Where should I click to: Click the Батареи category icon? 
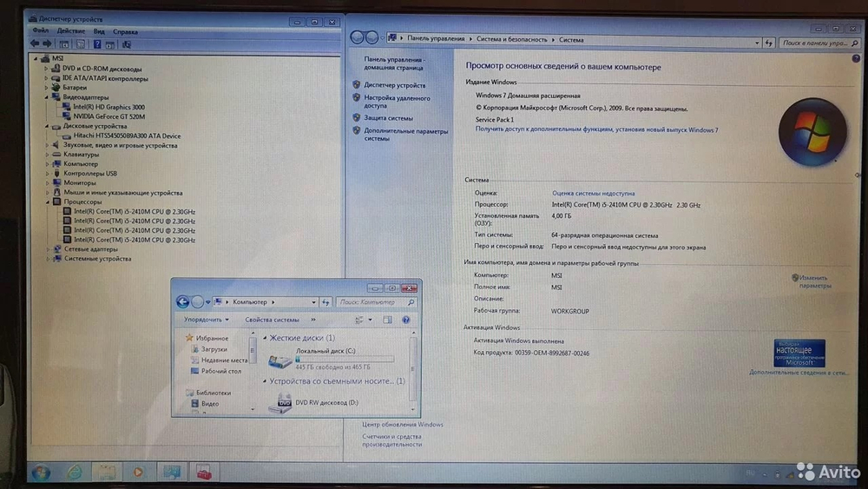click(56, 88)
